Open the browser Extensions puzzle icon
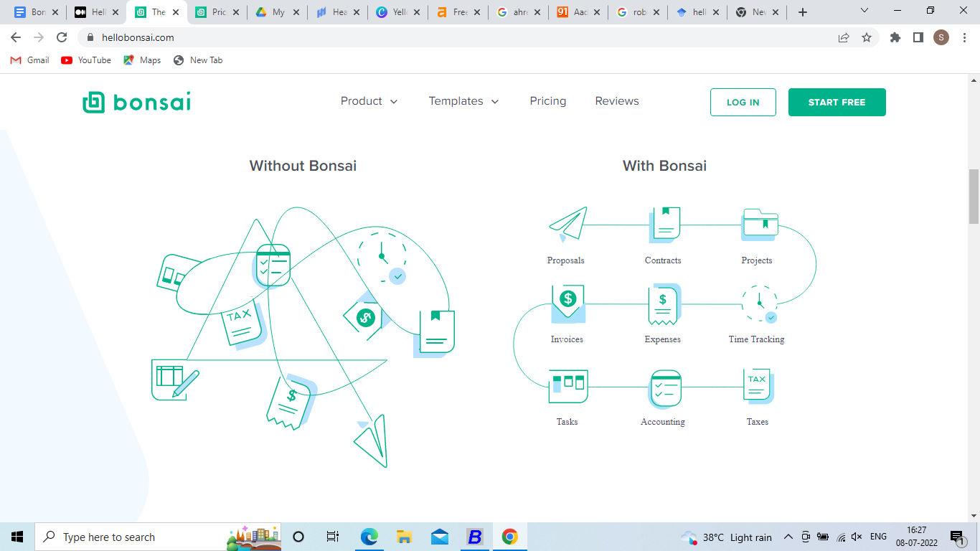 895,37
